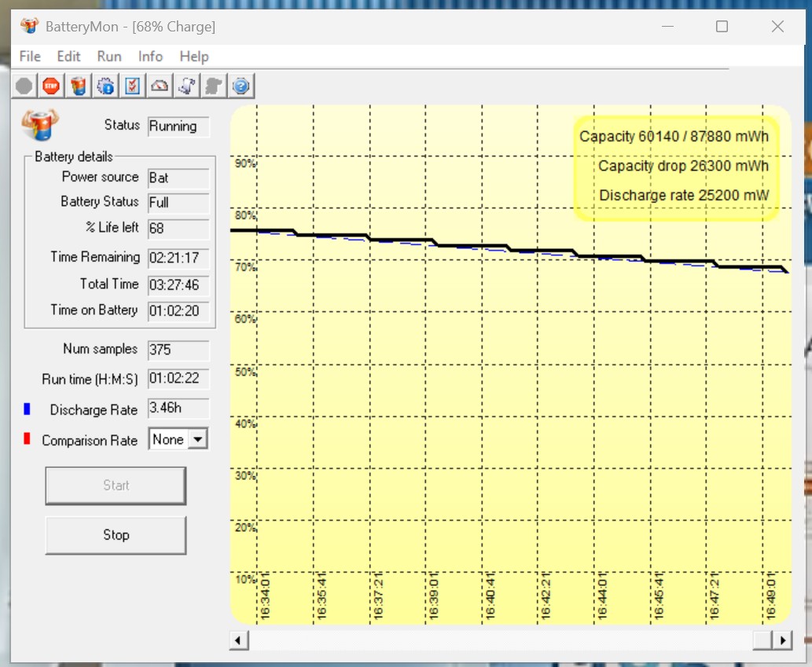The image size is (812, 667).
Task: Open the Info menu
Action: coord(150,56)
